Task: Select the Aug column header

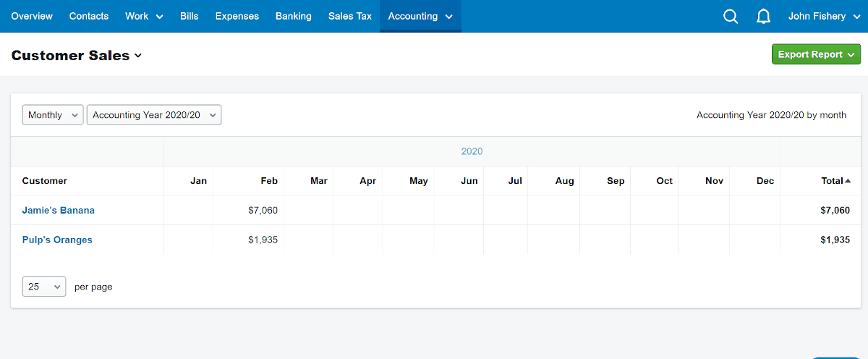Action: (x=565, y=181)
